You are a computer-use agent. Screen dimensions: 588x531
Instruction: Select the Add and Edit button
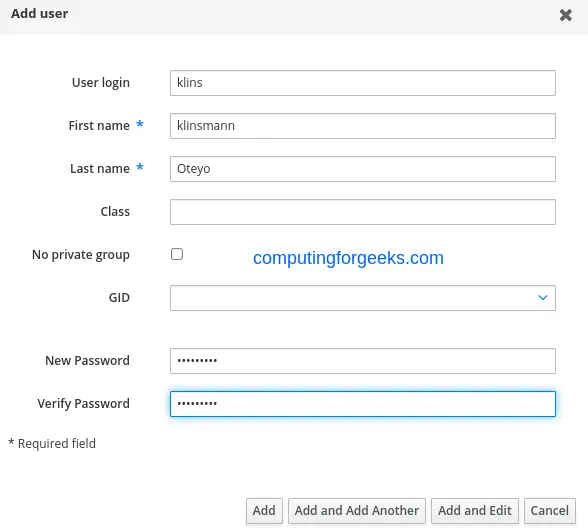click(x=475, y=510)
